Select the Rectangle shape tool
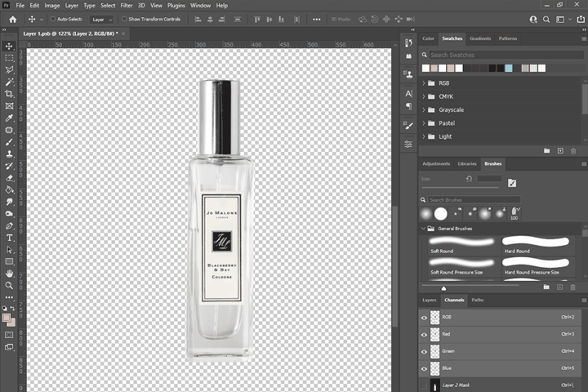 (9, 261)
